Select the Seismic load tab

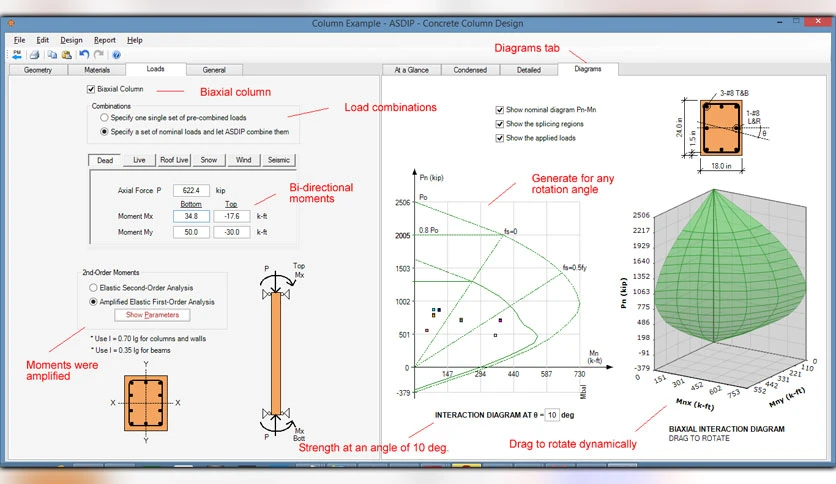pos(279,160)
